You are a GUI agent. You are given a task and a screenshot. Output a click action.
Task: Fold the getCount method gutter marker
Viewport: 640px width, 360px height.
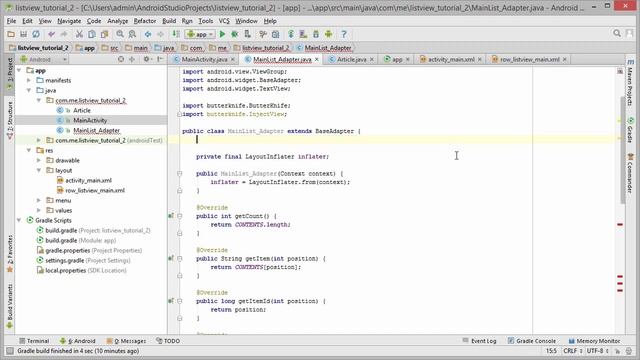[180, 216]
